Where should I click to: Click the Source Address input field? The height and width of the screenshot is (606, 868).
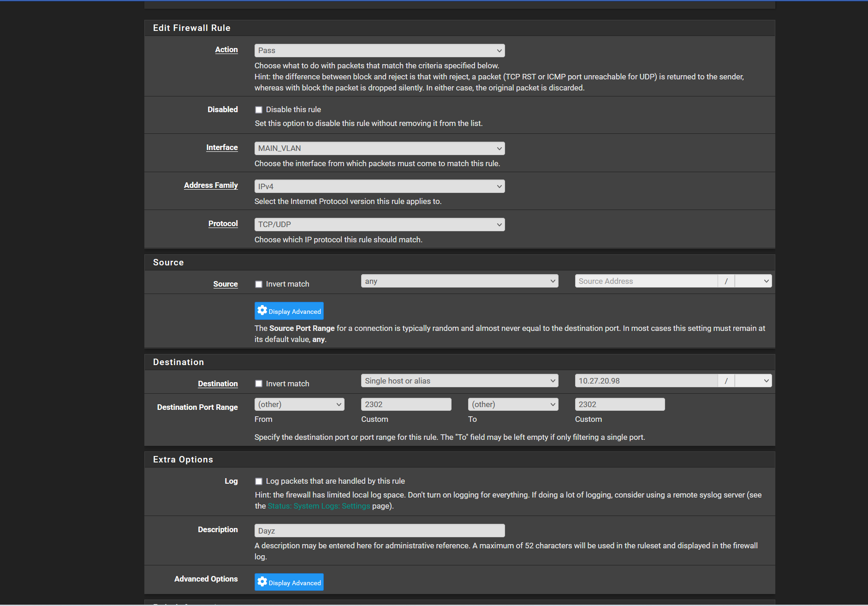[646, 281]
